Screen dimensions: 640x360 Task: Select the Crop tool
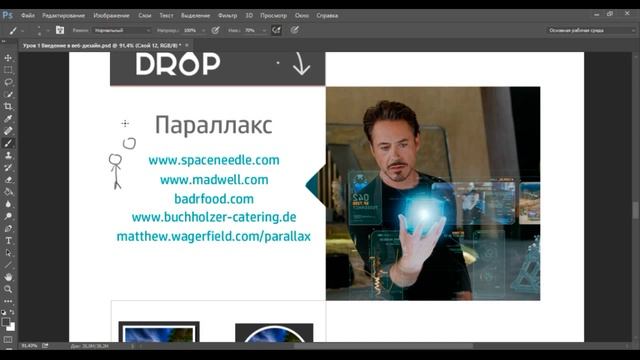tap(8, 107)
